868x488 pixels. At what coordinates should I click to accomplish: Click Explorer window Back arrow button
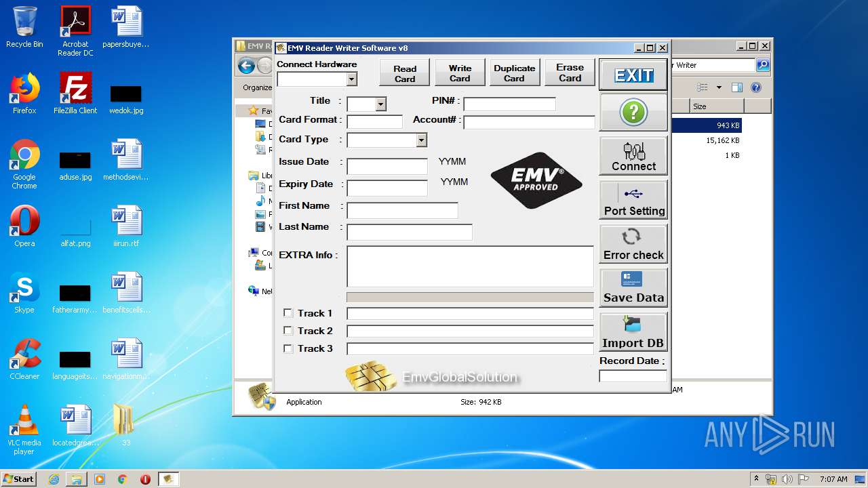point(246,66)
